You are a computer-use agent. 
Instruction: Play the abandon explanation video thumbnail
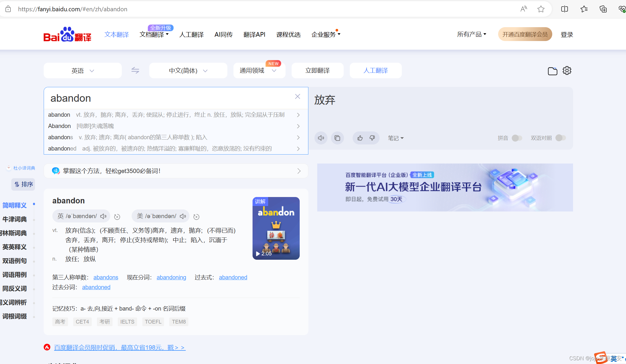(x=276, y=228)
